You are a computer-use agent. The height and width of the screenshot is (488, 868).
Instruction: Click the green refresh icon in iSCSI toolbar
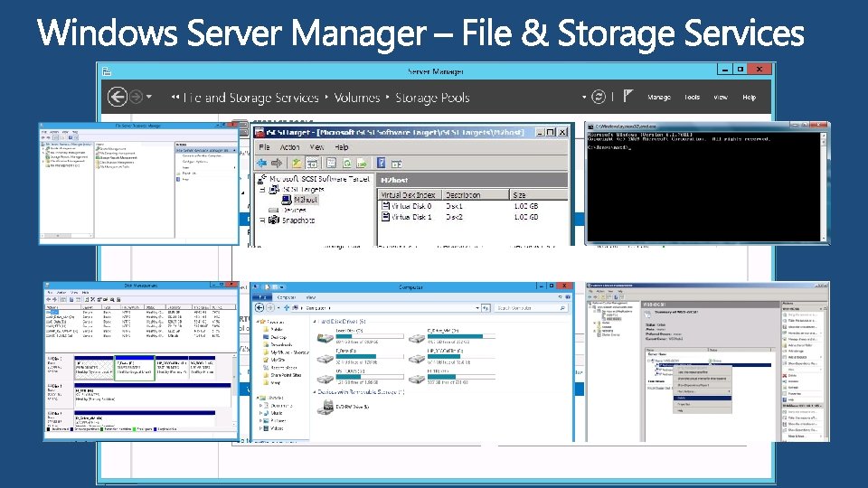tap(346, 164)
